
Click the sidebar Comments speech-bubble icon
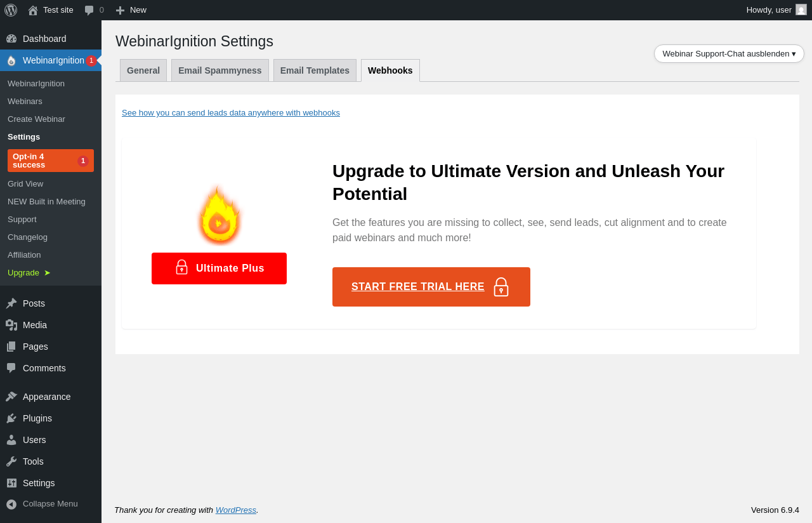pos(11,368)
